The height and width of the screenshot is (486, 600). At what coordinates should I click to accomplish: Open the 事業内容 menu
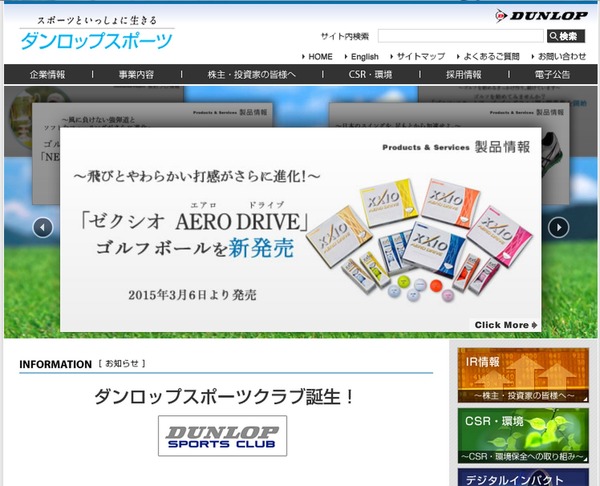(136, 75)
